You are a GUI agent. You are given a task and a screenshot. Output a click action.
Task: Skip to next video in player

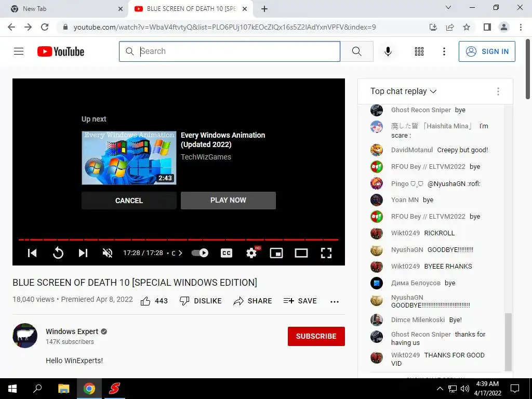[83, 253]
